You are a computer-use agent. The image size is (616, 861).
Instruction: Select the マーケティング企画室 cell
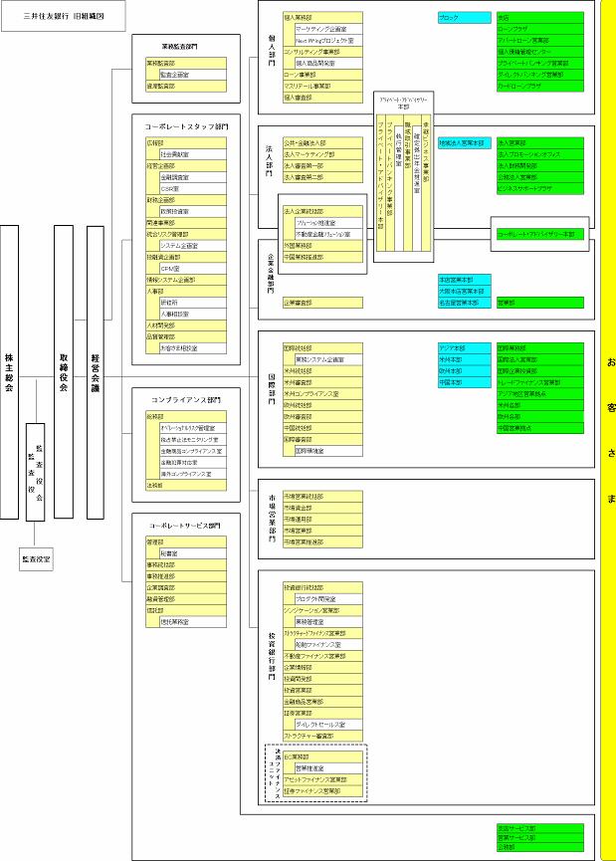[328, 29]
